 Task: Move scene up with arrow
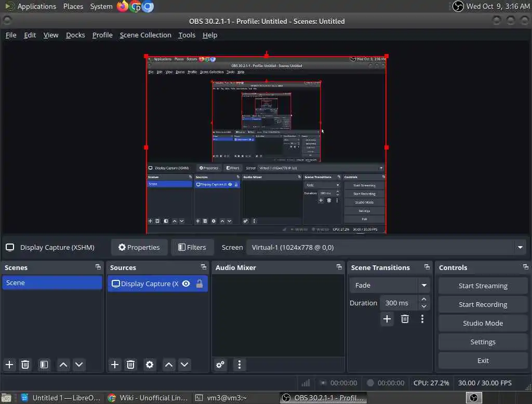tap(63, 365)
